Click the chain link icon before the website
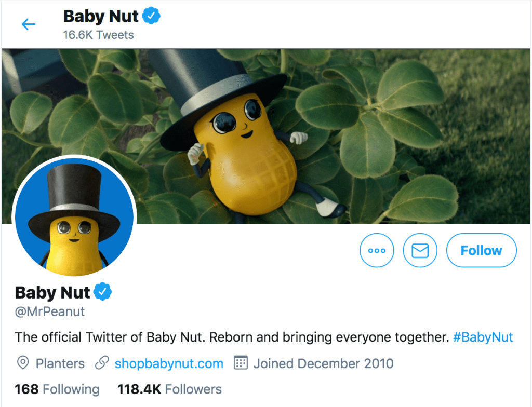This screenshot has height=407, width=532. tap(102, 363)
